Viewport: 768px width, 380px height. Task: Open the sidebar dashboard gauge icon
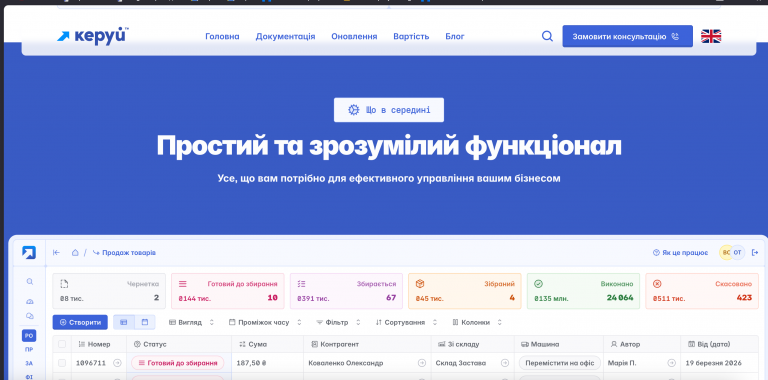pyautogui.click(x=29, y=302)
